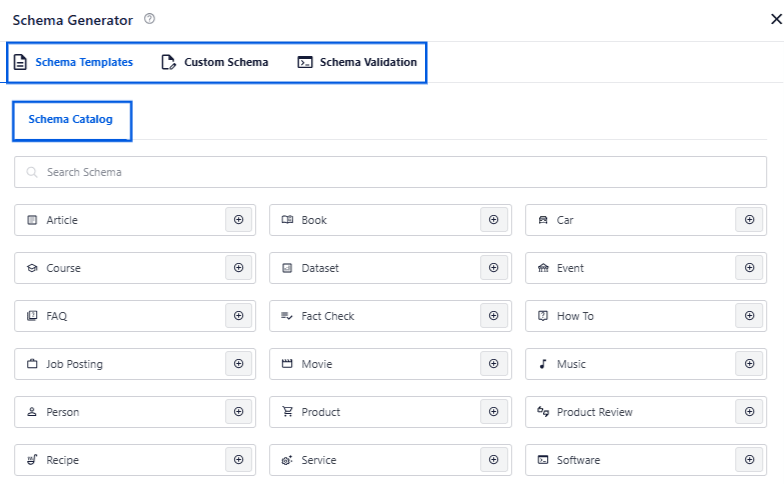Screen dimensions: 784x484
Task: Click the Product Review schema label
Action: coord(594,412)
